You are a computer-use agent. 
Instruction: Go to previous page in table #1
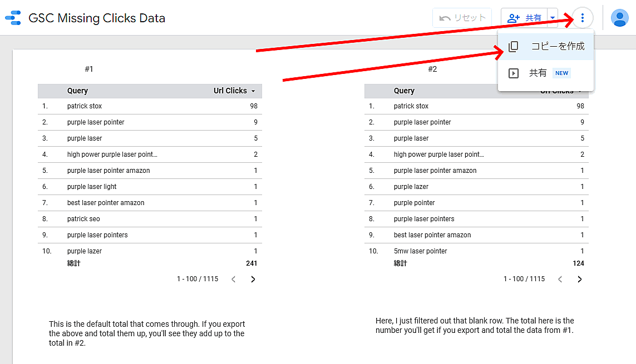[234, 279]
